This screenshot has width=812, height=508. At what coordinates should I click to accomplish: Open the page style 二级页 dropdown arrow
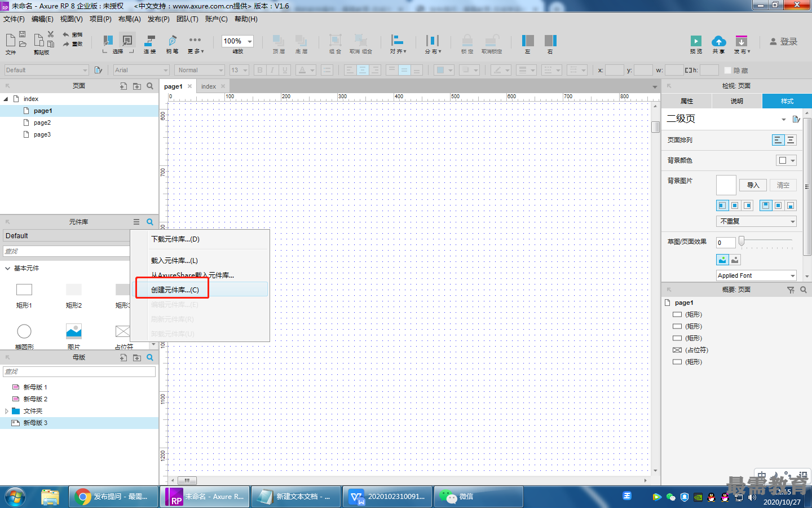tap(783, 119)
